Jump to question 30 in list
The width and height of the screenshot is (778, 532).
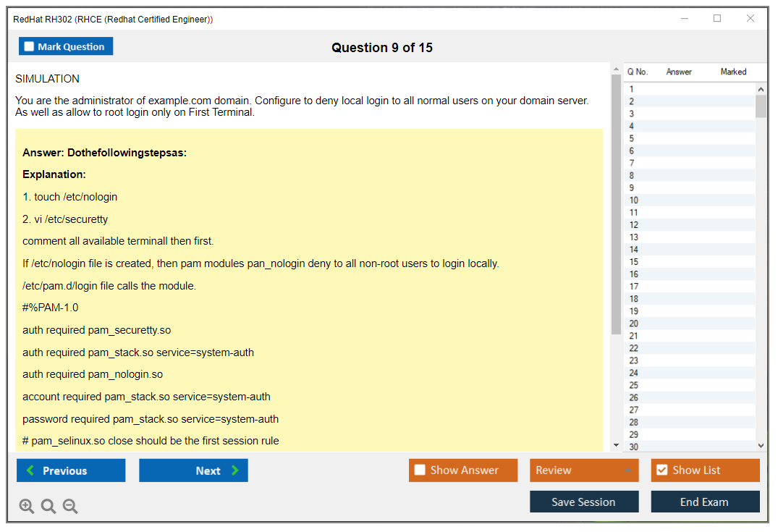(x=634, y=447)
